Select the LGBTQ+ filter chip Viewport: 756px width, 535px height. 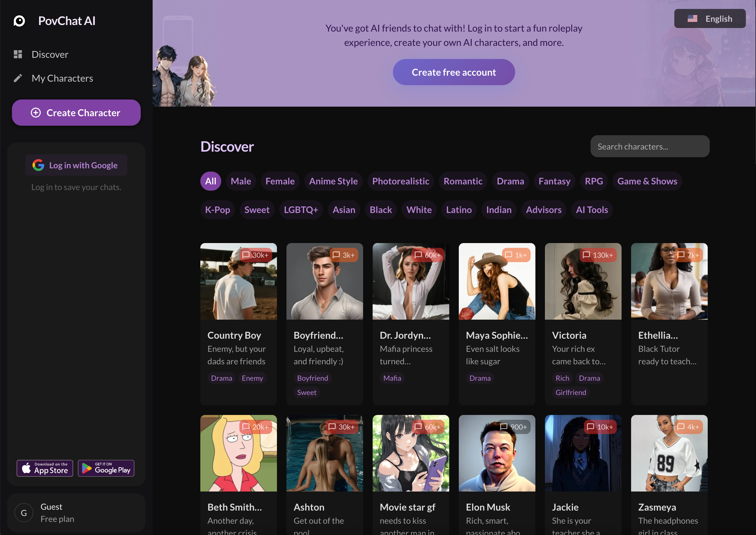(301, 210)
